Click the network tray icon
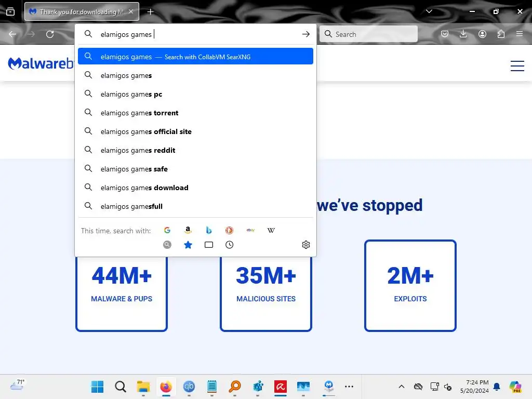Viewport: 532px width, 399px height. coord(434,387)
